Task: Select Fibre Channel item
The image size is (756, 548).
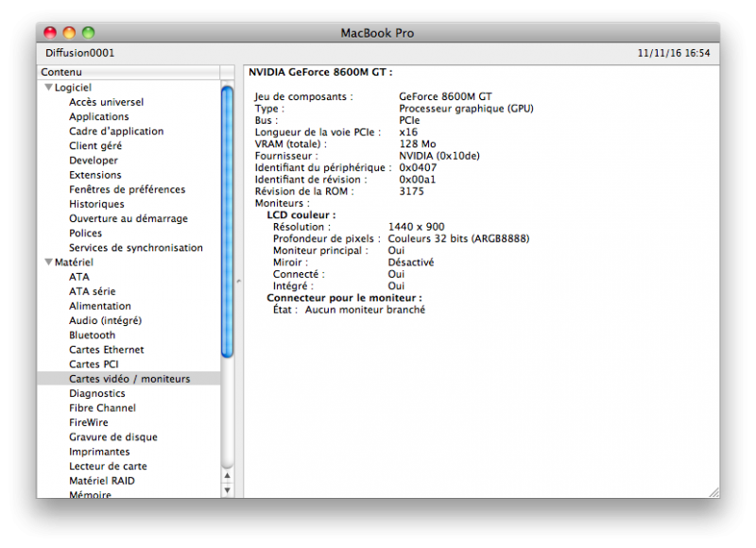Action: tap(102, 408)
